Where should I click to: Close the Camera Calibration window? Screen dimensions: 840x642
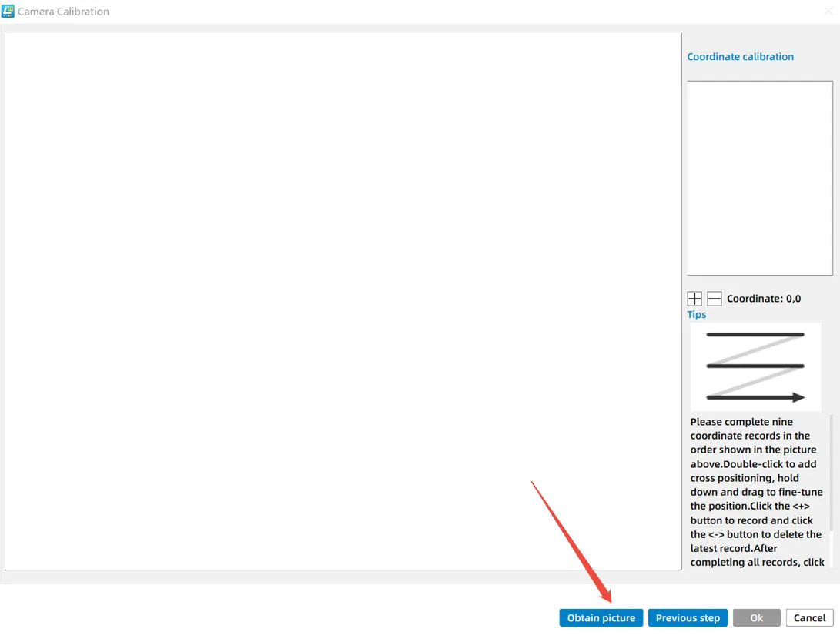pyautogui.click(x=828, y=12)
